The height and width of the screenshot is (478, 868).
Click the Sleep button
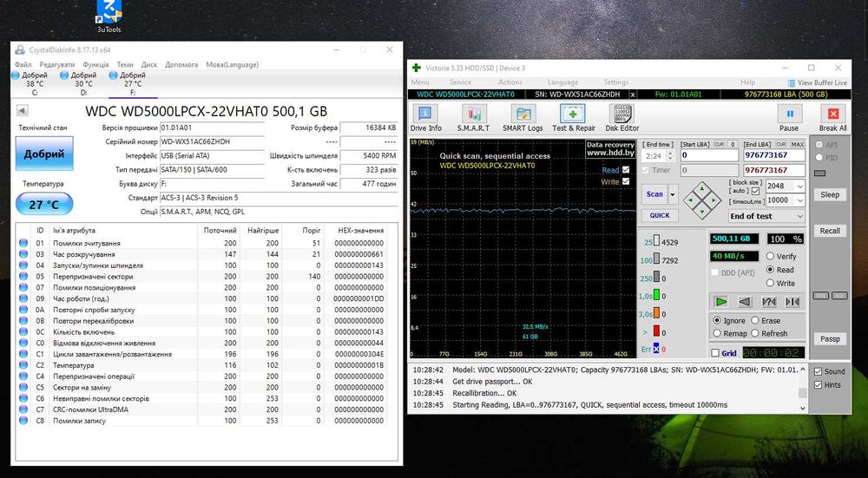830,194
